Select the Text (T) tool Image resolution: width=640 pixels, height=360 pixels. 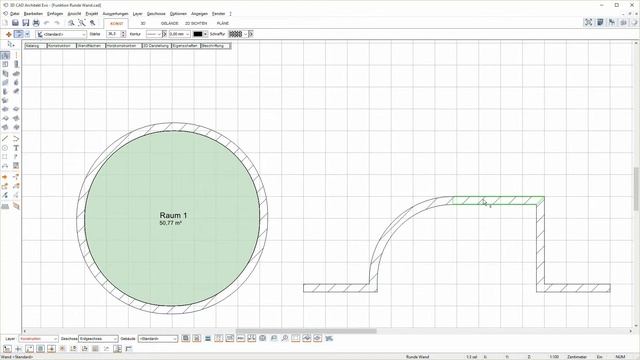click(16, 148)
